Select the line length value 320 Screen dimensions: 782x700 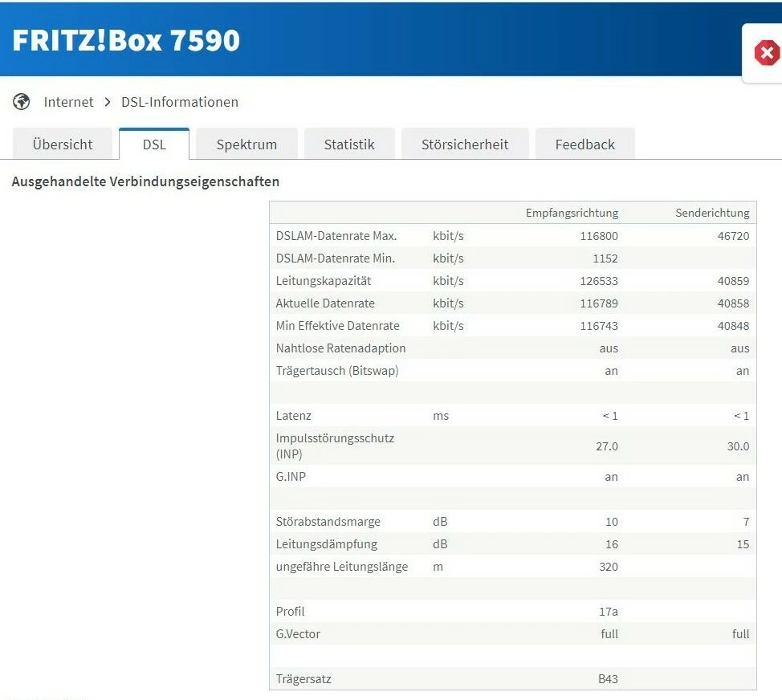point(609,567)
